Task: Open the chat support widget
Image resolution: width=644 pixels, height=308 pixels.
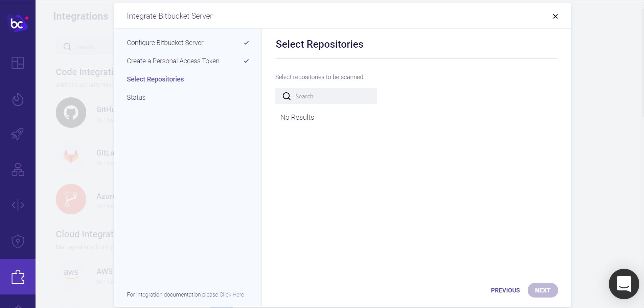Action: (624, 284)
